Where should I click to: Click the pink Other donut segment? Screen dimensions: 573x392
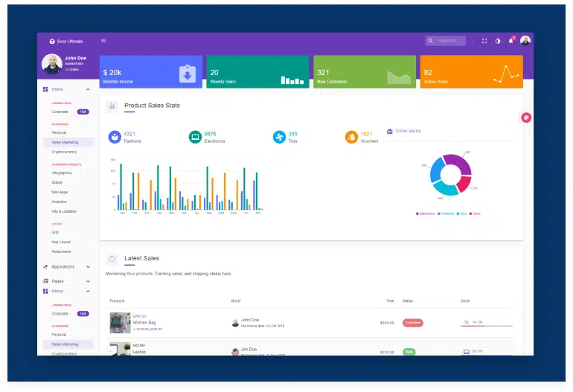pyautogui.click(x=464, y=184)
